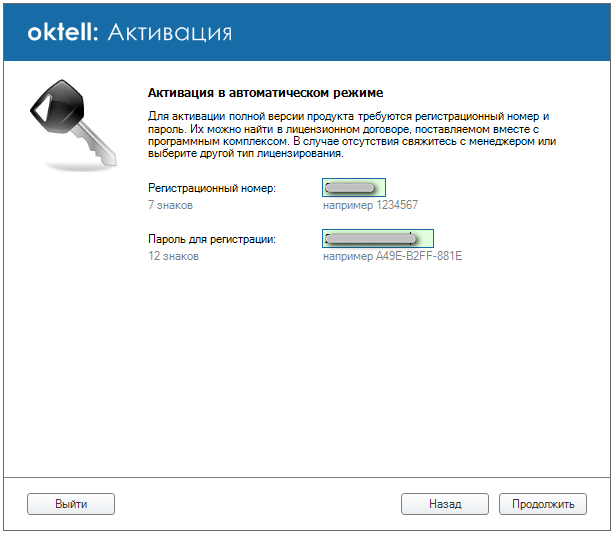Click the "например 1234567" example text
The image size is (615, 535).
pyautogui.click(x=369, y=205)
